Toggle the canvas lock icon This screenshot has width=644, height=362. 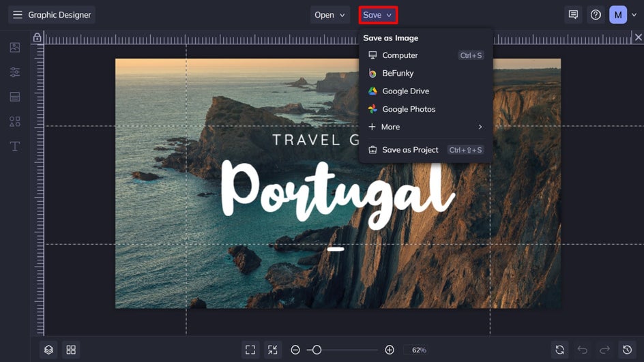point(38,38)
